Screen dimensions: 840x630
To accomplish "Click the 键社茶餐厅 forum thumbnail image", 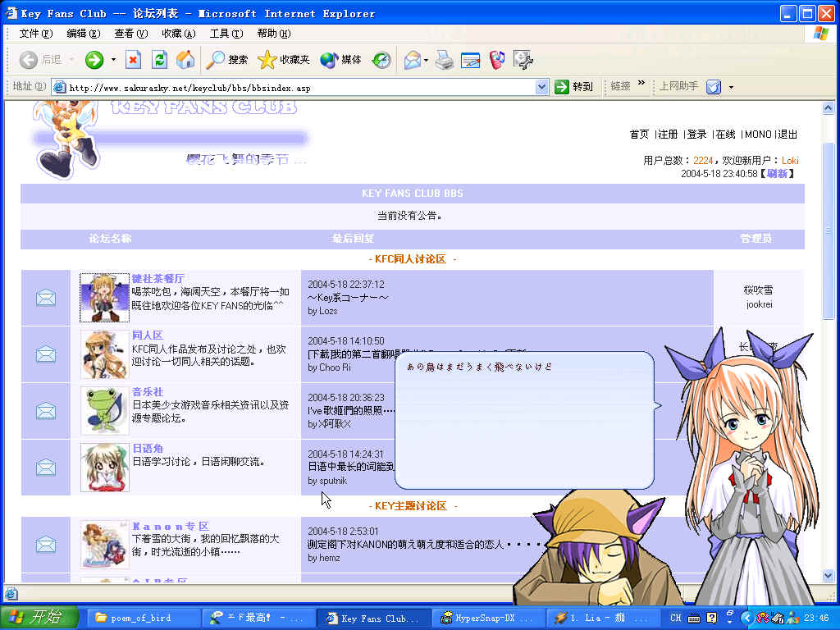I will tap(104, 297).
